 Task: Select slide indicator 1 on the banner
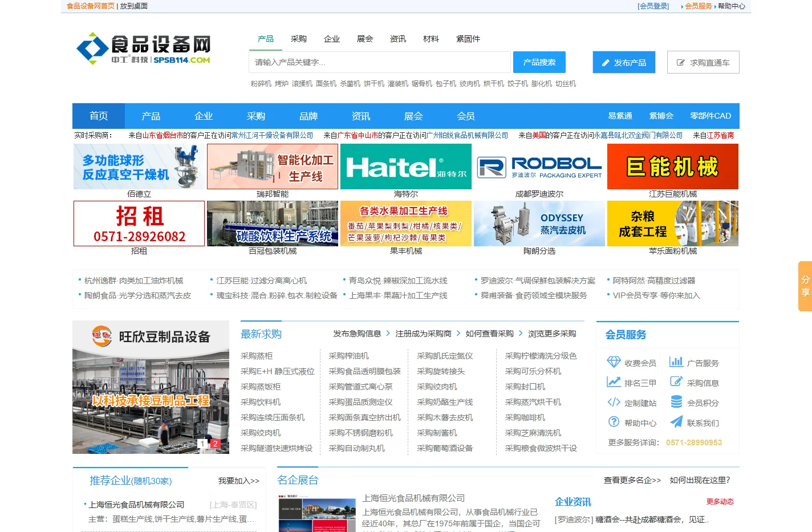202,444
